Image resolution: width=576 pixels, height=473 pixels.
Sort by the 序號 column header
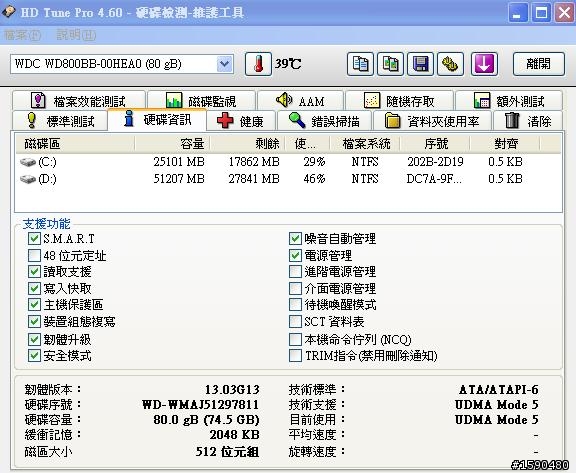pyautogui.click(x=435, y=144)
